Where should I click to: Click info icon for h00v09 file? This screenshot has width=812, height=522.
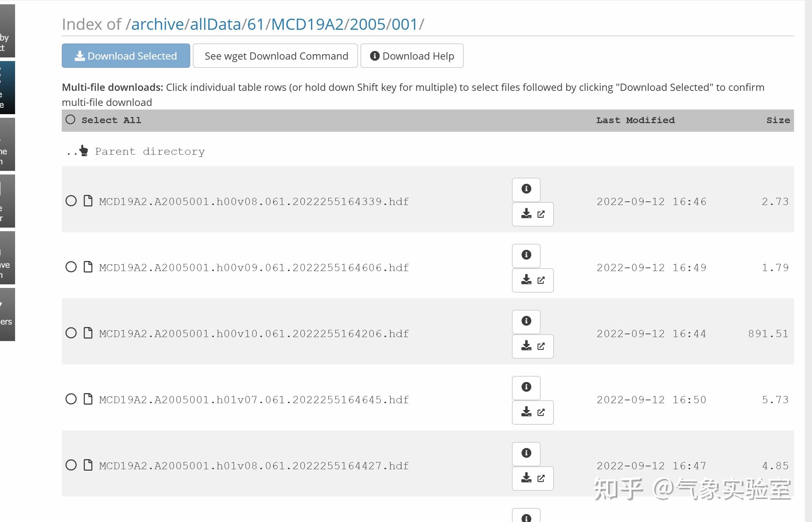(526, 255)
